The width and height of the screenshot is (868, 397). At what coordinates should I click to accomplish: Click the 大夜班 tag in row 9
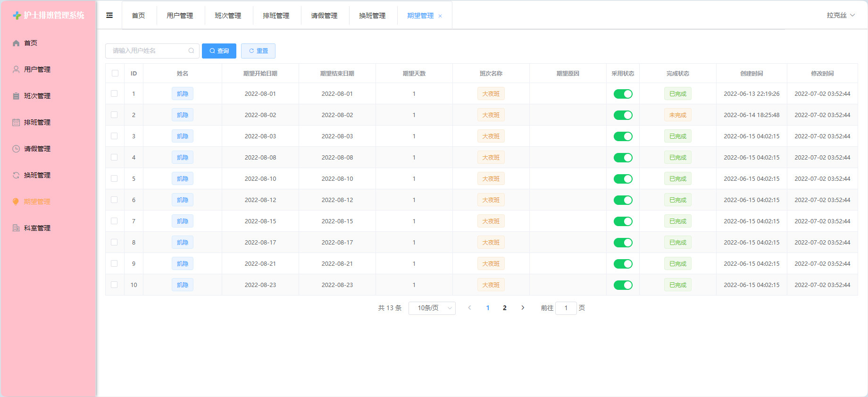click(491, 263)
